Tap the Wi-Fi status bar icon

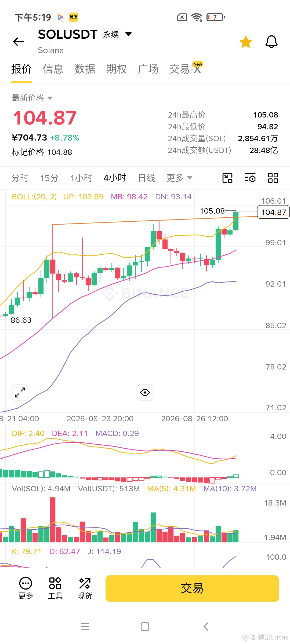[x=197, y=17]
